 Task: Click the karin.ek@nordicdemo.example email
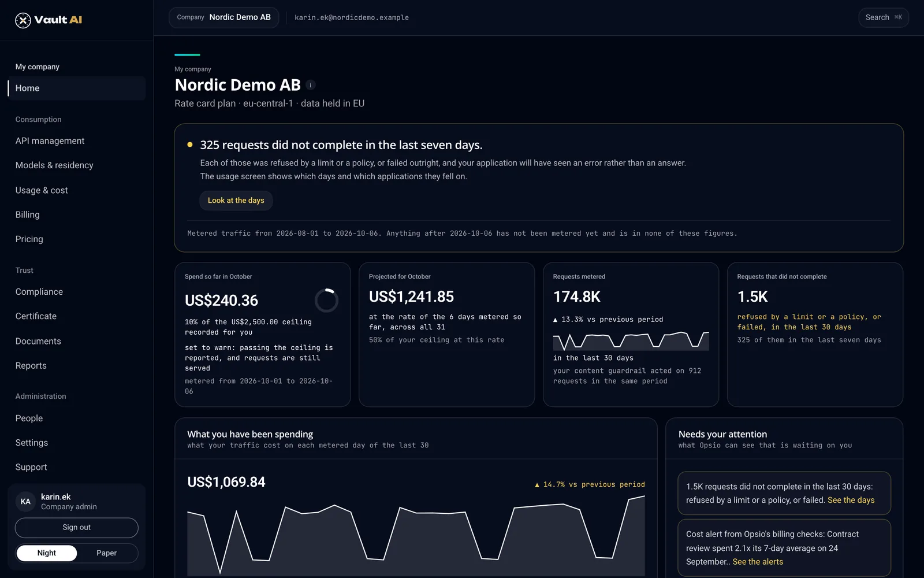(352, 18)
